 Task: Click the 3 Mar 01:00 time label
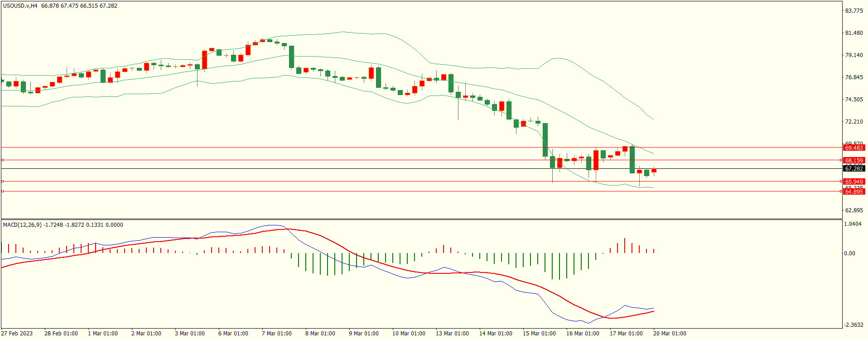click(190, 333)
